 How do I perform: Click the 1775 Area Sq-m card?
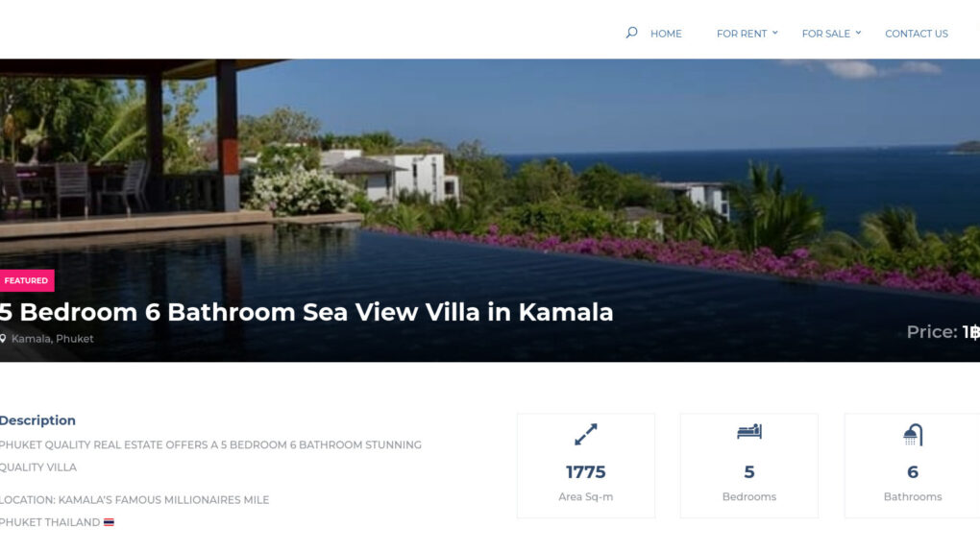586,466
